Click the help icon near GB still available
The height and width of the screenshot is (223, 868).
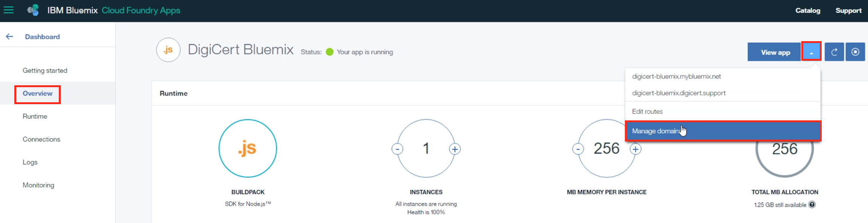point(812,205)
